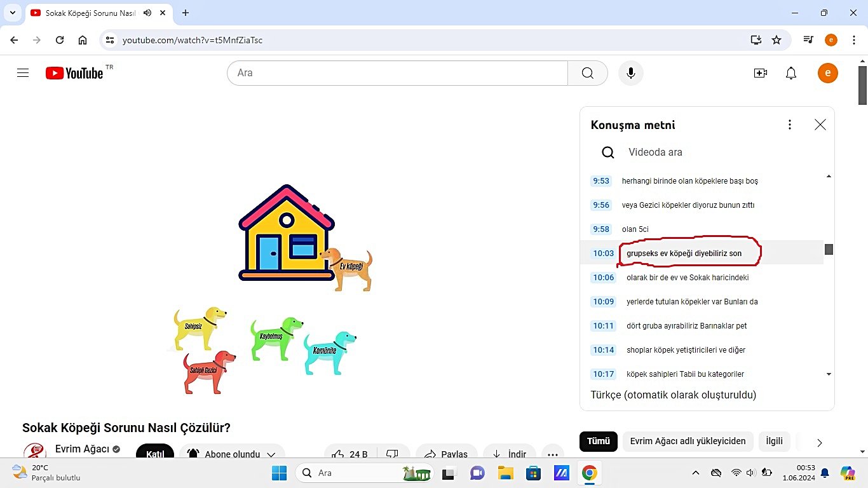Open the Create video icon
The width and height of the screenshot is (868, 488).
click(x=760, y=73)
